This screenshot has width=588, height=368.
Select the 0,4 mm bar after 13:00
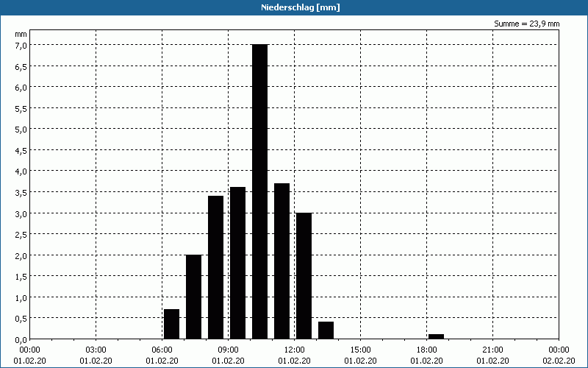(x=326, y=330)
